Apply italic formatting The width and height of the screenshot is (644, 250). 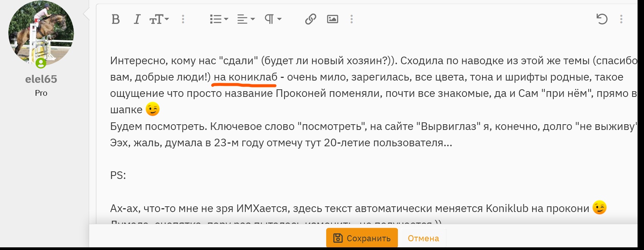click(x=137, y=19)
